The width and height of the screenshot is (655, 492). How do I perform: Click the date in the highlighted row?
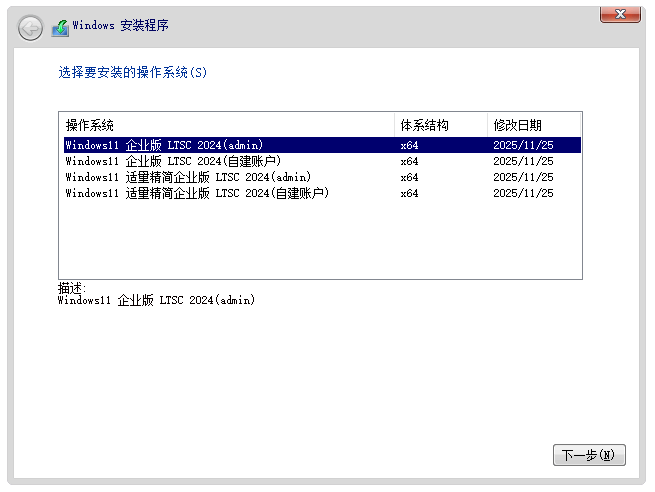523,145
